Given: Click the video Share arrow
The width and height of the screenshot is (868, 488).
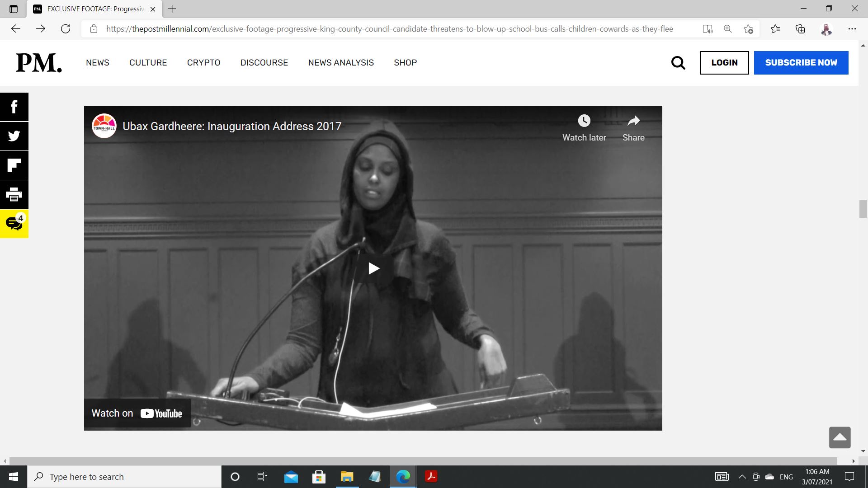Looking at the screenshot, I should pos(633,121).
